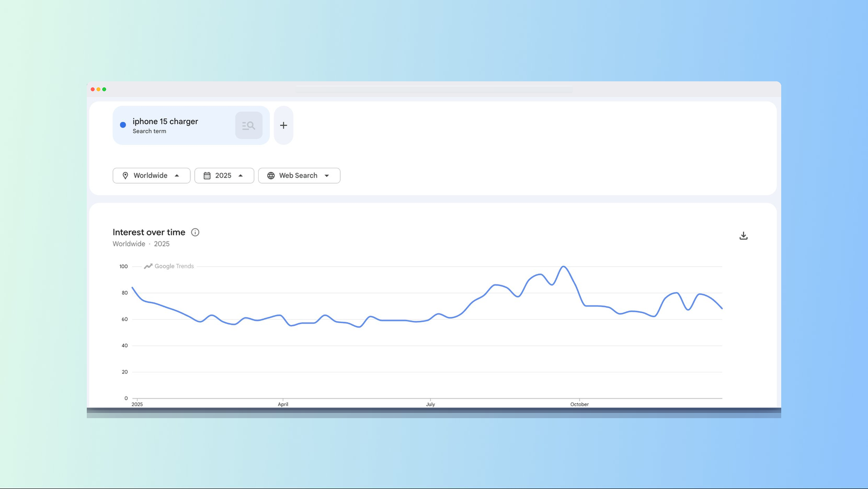
Task: Click the calendar icon in 2025 filter
Action: tap(207, 176)
